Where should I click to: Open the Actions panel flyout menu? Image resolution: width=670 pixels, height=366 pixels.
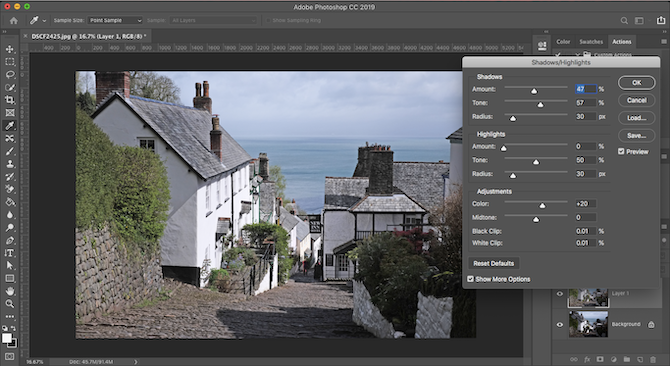click(x=664, y=42)
